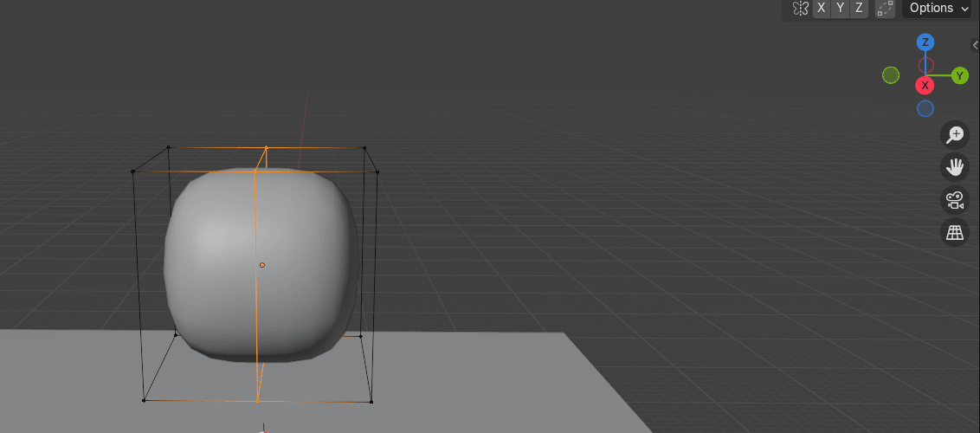
Task: Click the butterfly mirror icon in header
Action: click(x=801, y=8)
